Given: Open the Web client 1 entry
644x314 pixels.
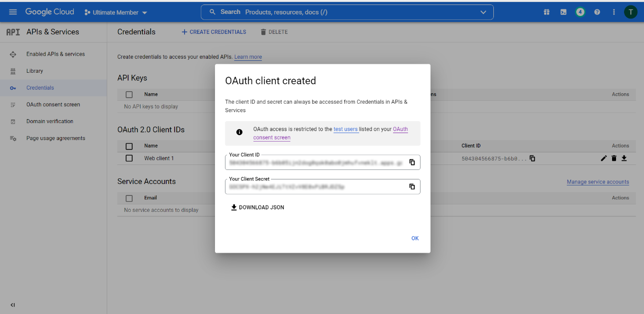Looking at the screenshot, I should [159, 158].
